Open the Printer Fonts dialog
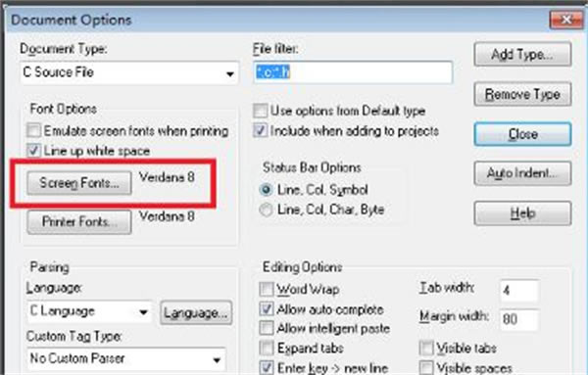The height and width of the screenshot is (375, 588). [79, 222]
